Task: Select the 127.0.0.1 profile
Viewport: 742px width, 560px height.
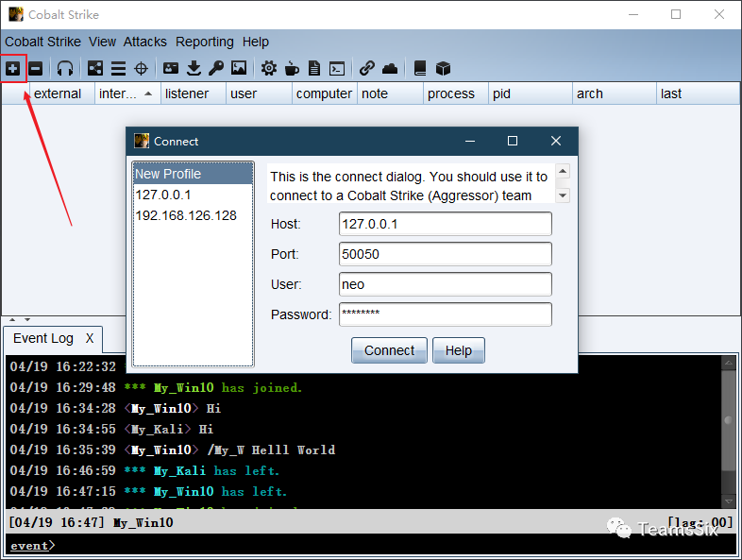Action: pos(194,195)
